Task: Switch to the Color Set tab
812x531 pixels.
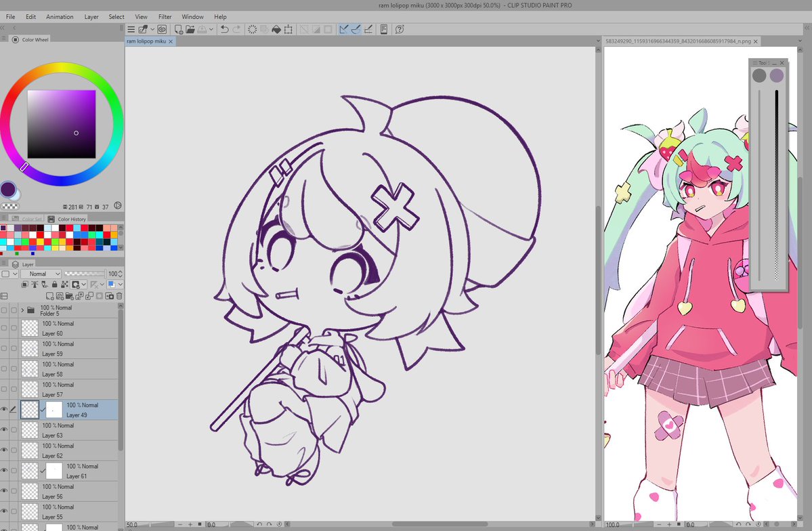Action: click(x=27, y=219)
